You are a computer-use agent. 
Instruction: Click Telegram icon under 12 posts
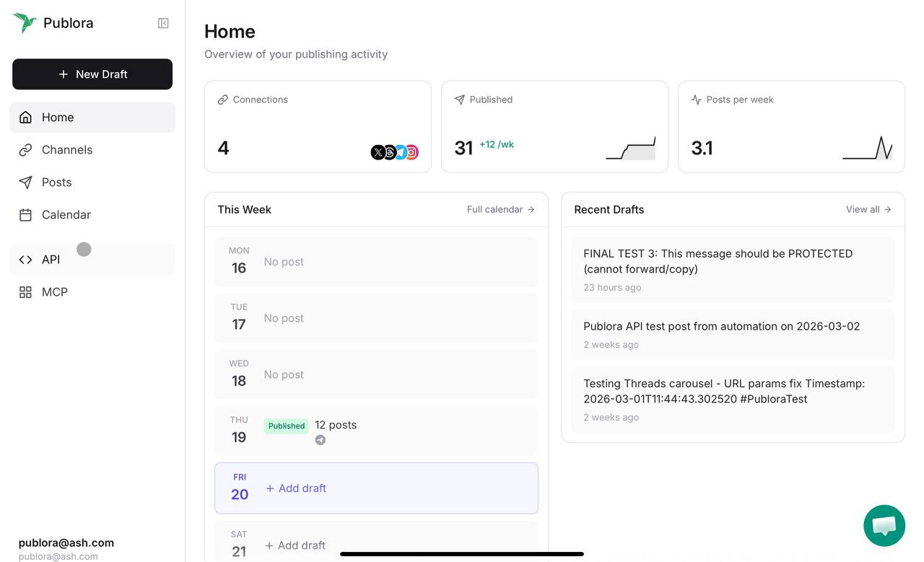[321, 440]
